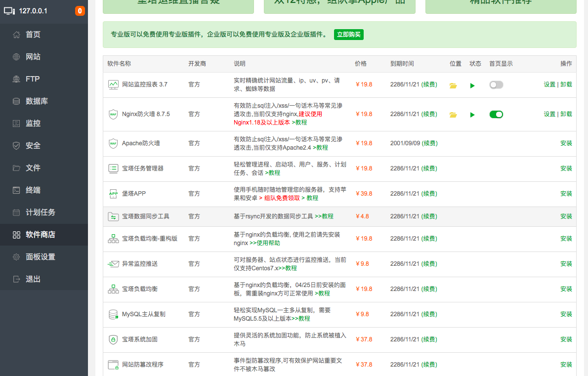Click 安装 for 宝塔任务管理器

[566, 168]
